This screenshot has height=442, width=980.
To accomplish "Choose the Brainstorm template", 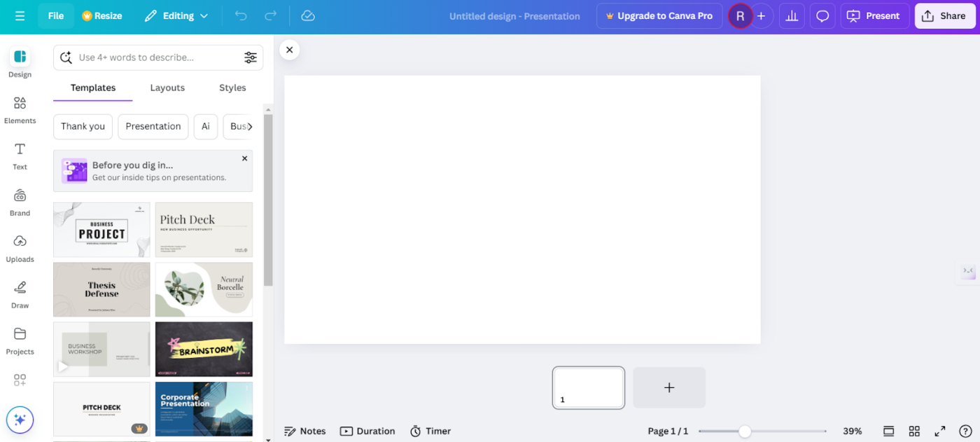I will click(x=204, y=349).
